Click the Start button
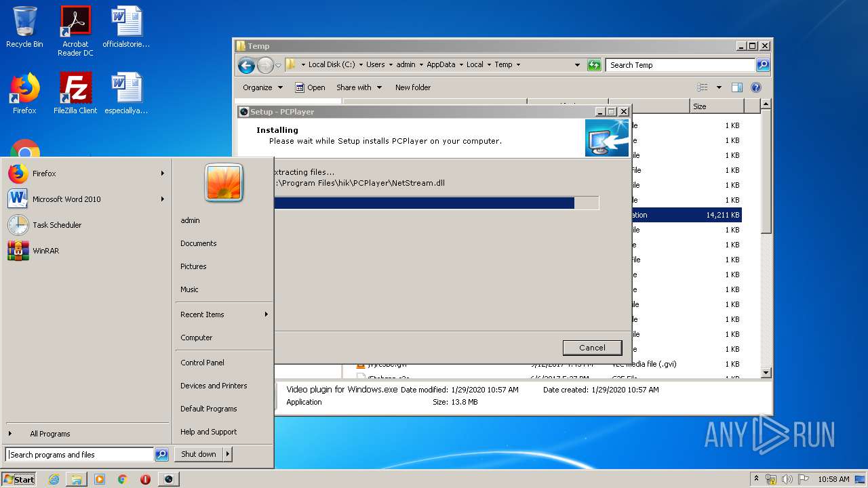868x488 pixels. [x=19, y=479]
